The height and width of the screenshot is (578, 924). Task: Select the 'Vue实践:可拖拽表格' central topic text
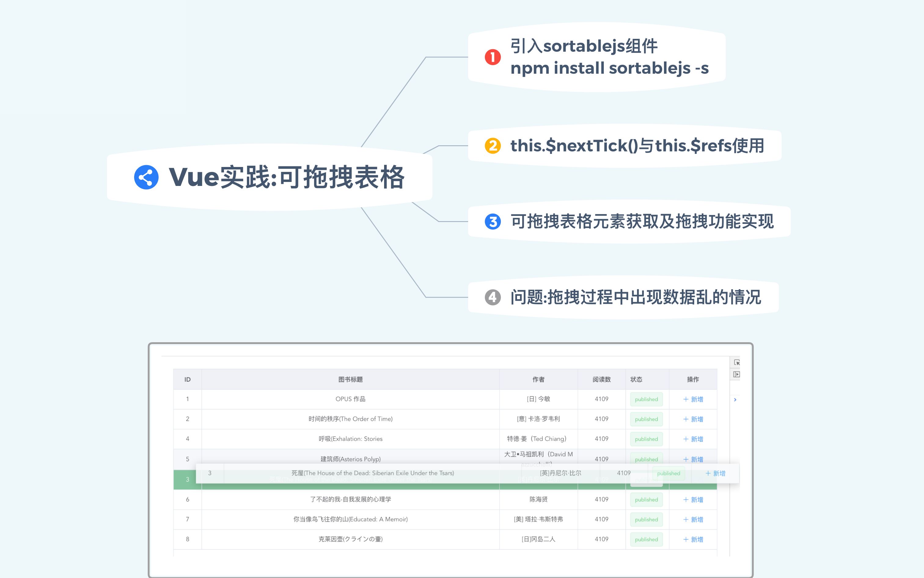[286, 177]
